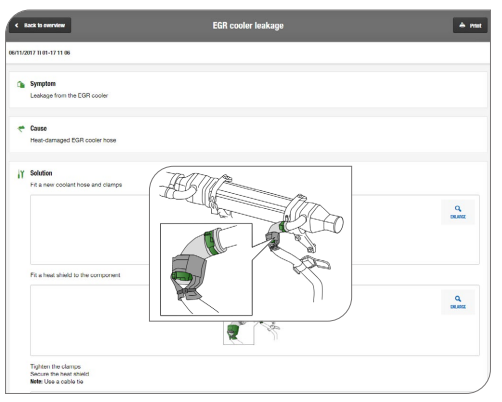Click the Back to overview button
This screenshot has height=402, width=502.
click(40, 25)
